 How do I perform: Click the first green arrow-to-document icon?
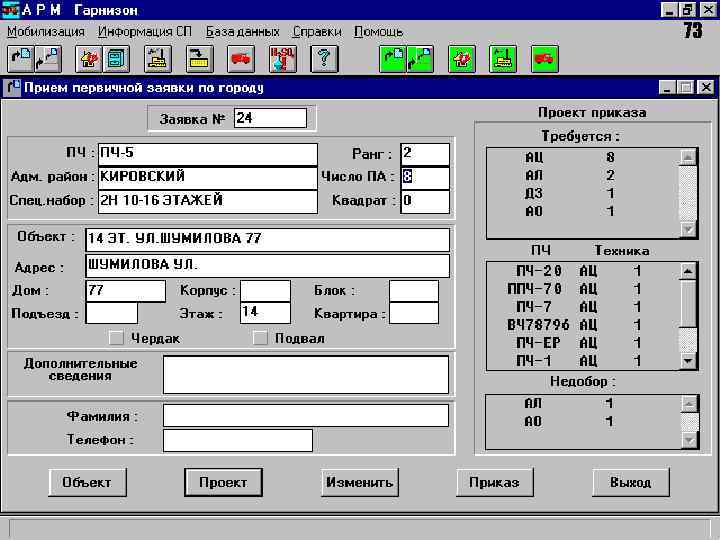[x=393, y=59]
